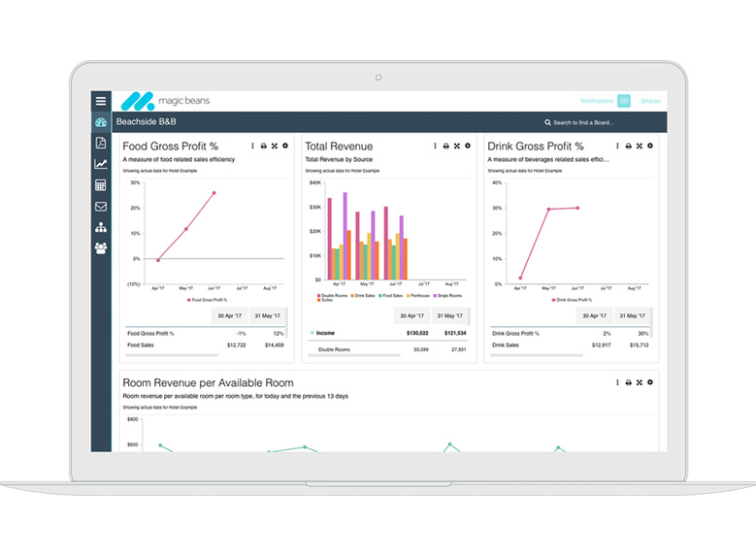Click the Sharon user name link
Image resolution: width=756 pixels, height=555 pixels.
pyautogui.click(x=650, y=101)
